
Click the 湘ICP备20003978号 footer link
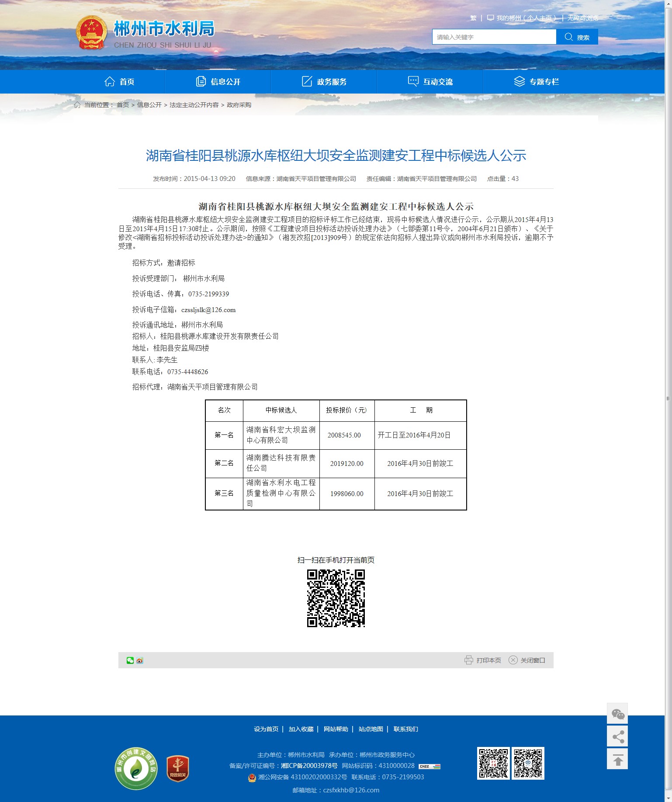309,766
